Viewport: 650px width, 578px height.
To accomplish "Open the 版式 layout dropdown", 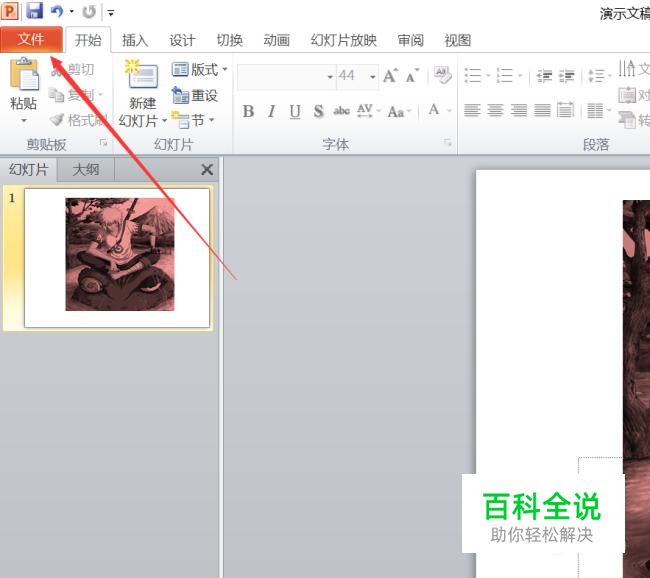I will click(199, 69).
